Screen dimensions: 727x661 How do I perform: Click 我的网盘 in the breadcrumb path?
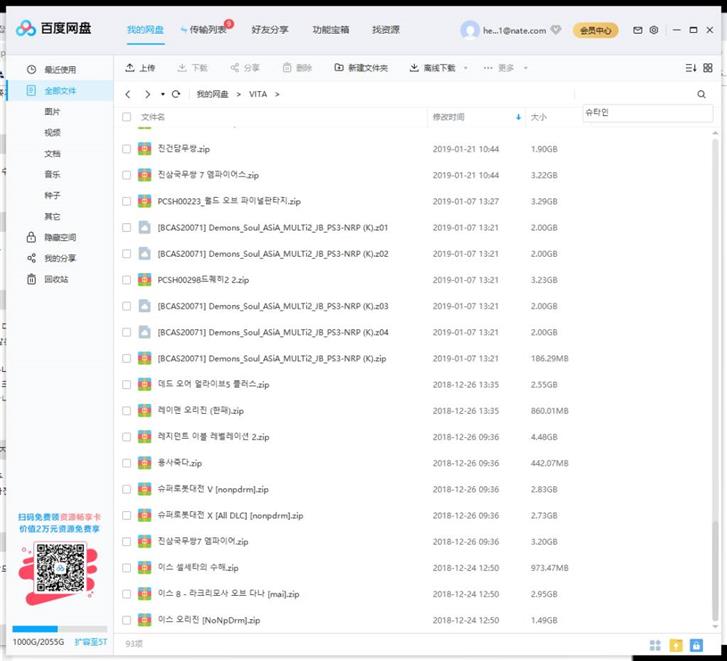[x=212, y=94]
